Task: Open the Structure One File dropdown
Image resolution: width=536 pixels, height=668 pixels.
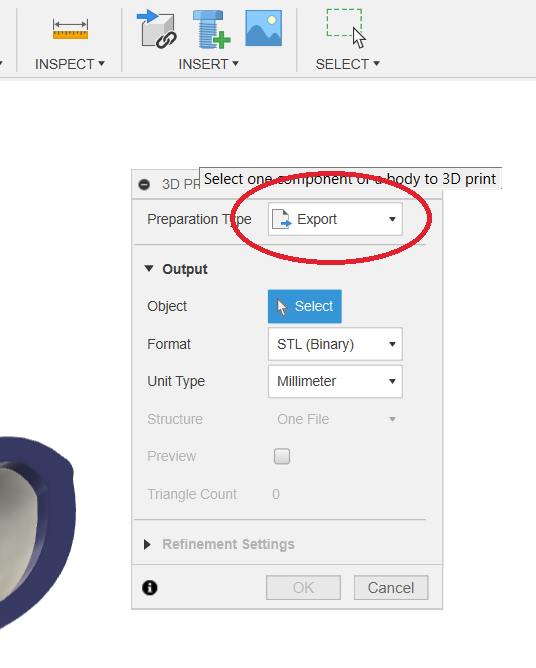Action: point(335,419)
